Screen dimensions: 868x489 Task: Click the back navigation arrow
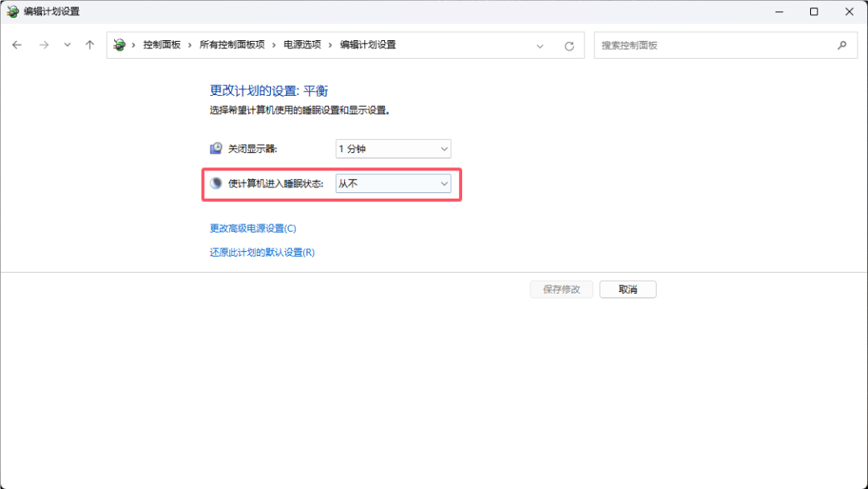17,45
